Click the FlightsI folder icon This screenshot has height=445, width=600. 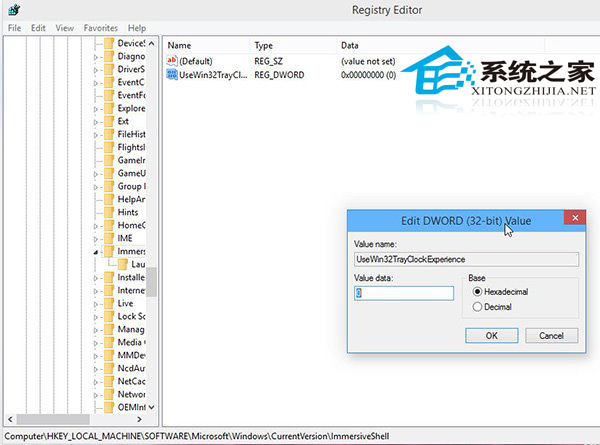pos(109,147)
